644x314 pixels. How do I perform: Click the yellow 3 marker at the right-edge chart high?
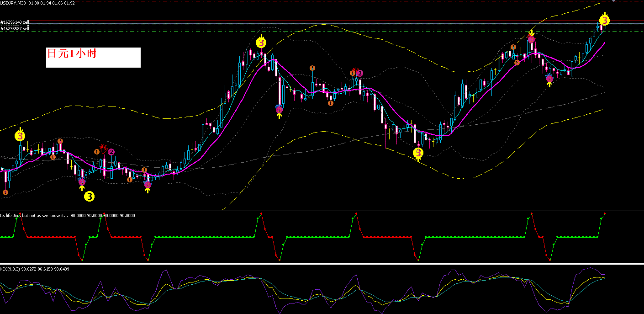(x=604, y=20)
